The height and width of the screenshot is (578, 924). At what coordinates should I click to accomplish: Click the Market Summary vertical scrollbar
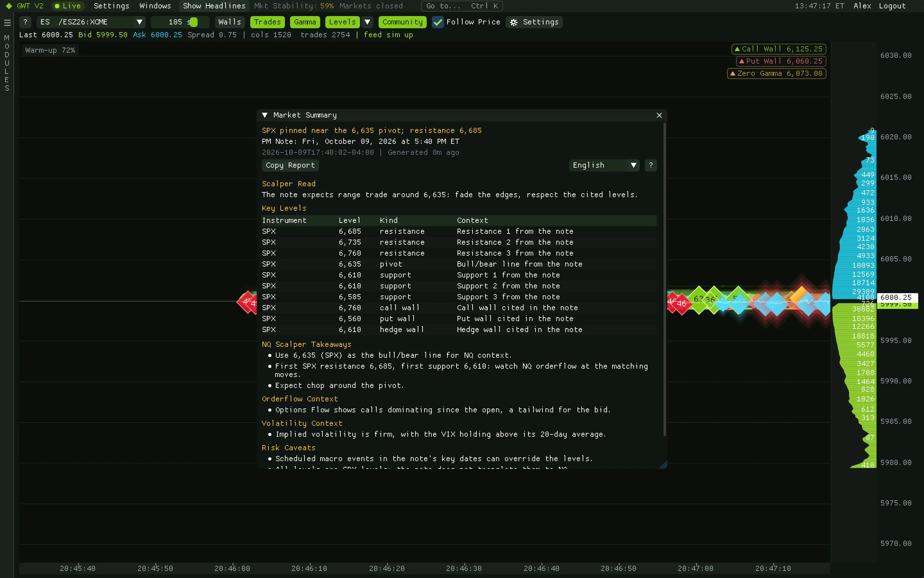[664, 279]
